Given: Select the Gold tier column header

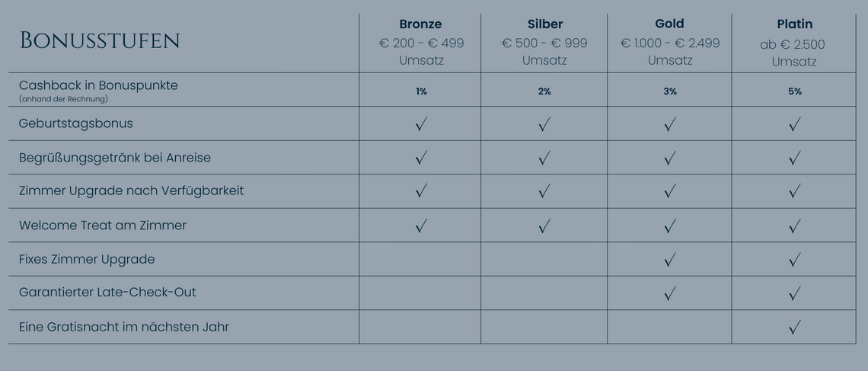Looking at the screenshot, I should click(669, 24).
